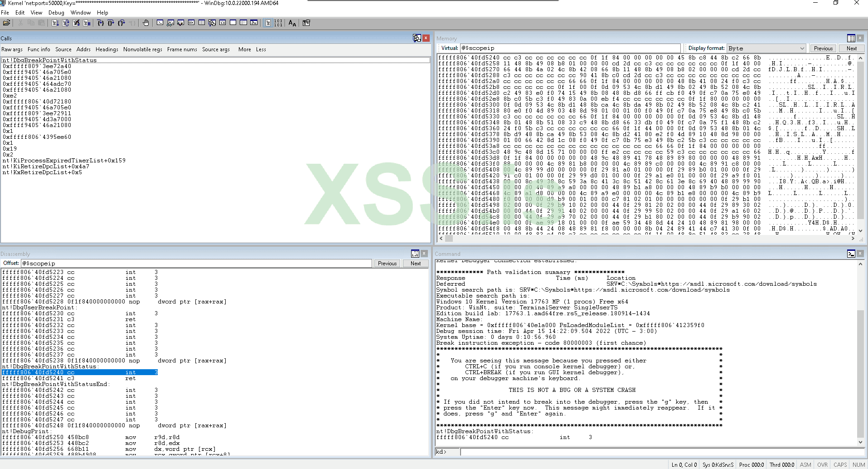The height and width of the screenshot is (469, 868).
Task: Toggle Func info in Calls window
Action: [39, 49]
